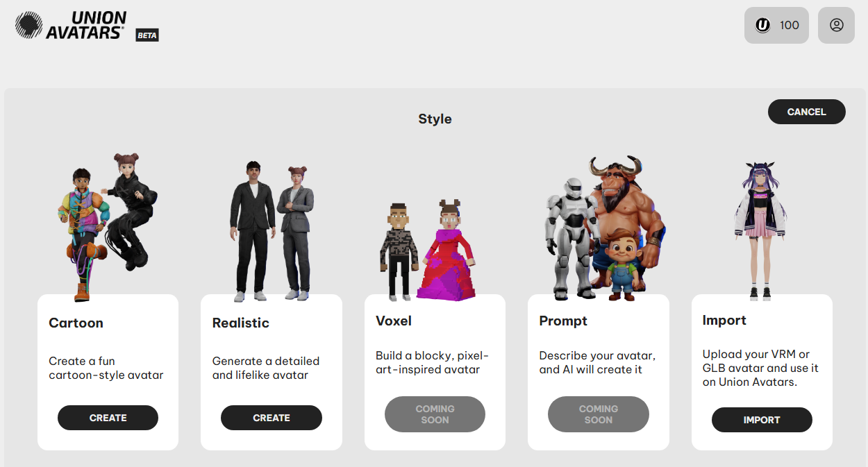Screen dimensions: 868x467
Task: Import a VRM or GLB avatar
Action: [762, 420]
